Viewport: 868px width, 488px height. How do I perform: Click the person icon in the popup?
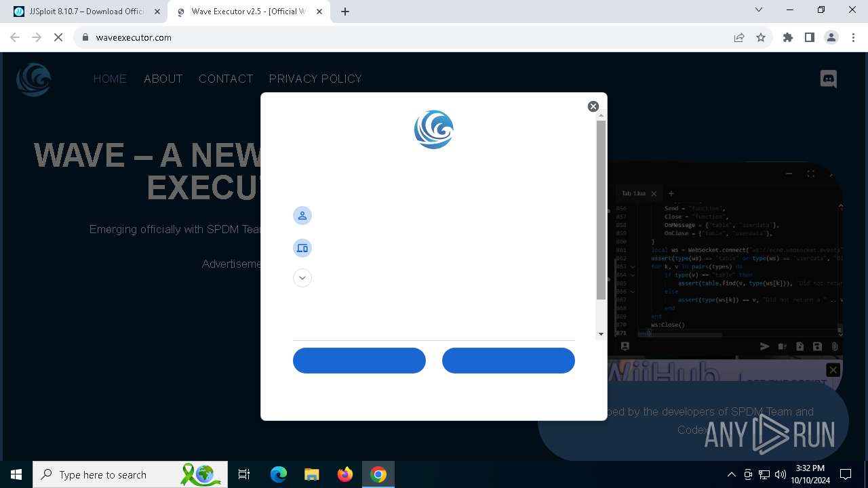pyautogui.click(x=302, y=216)
